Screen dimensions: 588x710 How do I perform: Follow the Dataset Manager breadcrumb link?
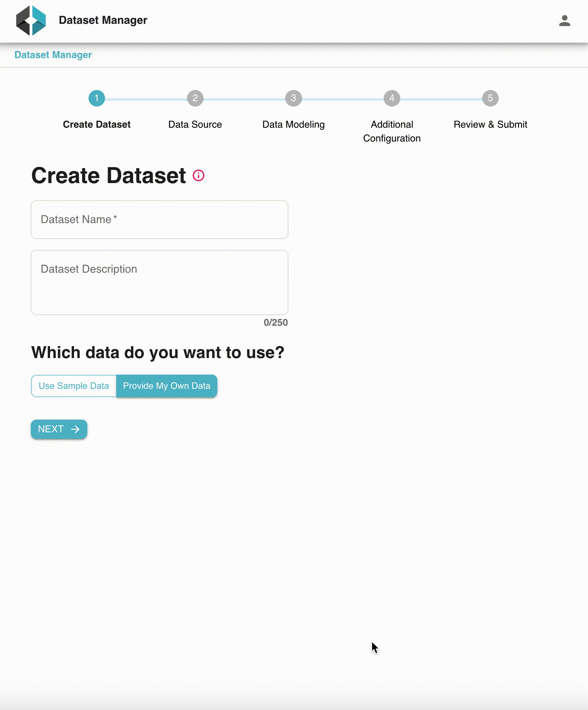click(53, 55)
